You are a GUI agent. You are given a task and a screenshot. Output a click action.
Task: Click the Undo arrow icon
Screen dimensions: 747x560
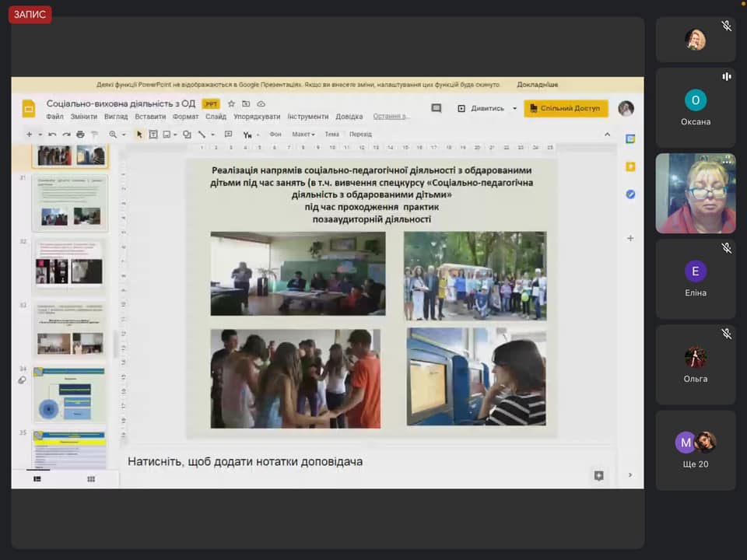coord(52,135)
